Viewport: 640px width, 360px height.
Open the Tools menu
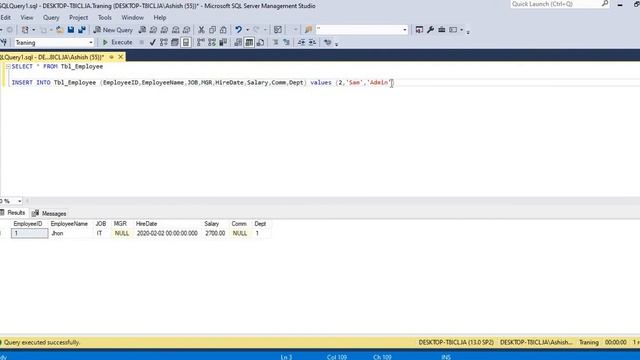(x=104, y=18)
